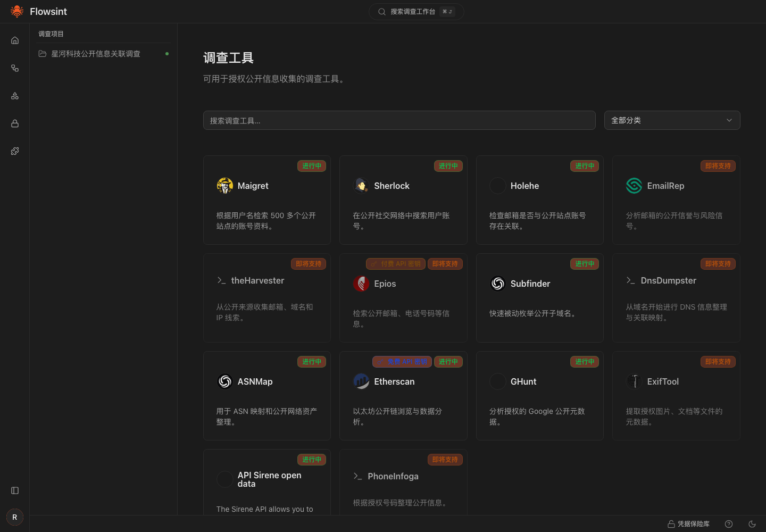Image resolution: width=766 pixels, height=532 pixels.
Task: Click GHunt description about Google 公开元数据
Action: [x=537, y=417]
